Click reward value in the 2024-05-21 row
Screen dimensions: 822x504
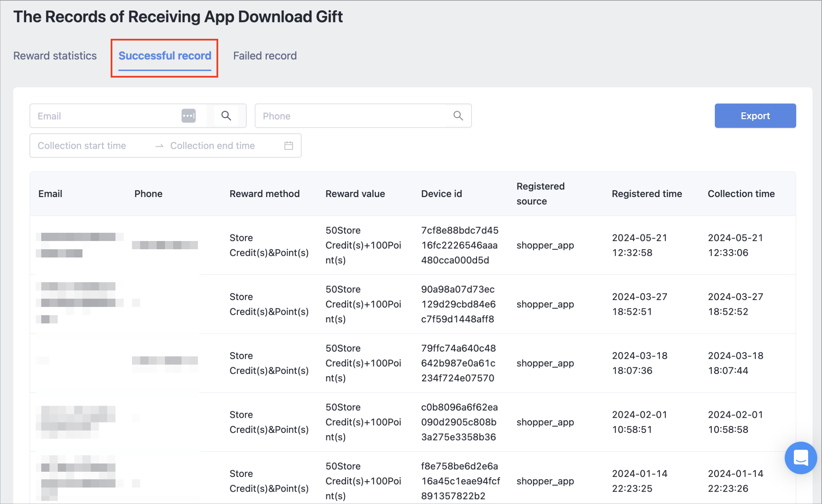(363, 245)
